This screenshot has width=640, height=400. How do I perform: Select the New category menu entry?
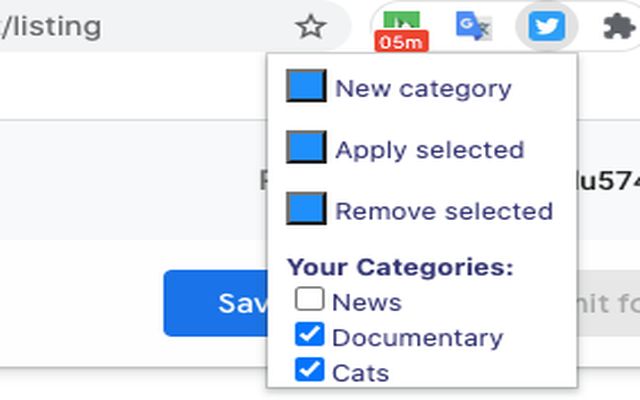423,89
